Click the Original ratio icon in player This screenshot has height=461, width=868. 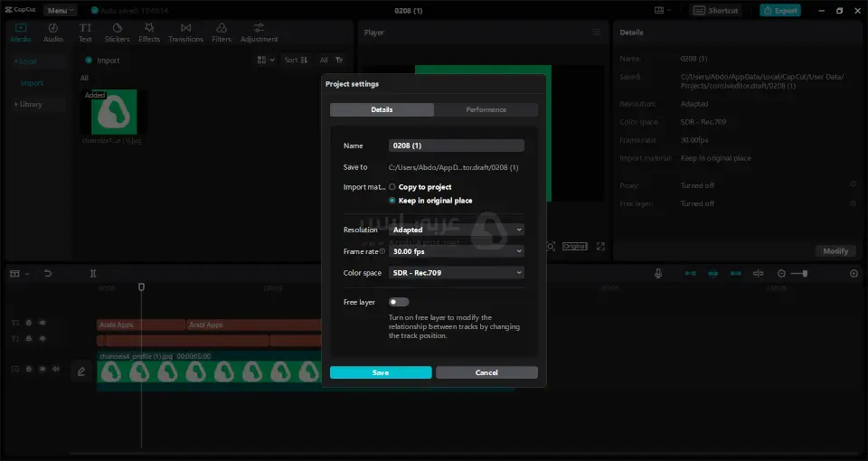point(575,246)
